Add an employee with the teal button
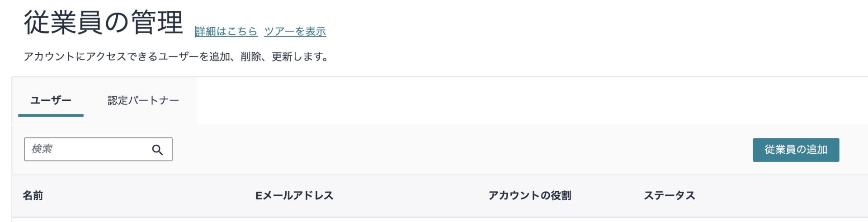 (796, 150)
